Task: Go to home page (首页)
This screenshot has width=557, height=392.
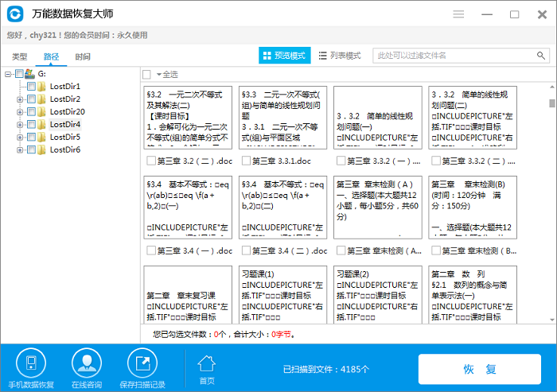Action: (x=207, y=370)
